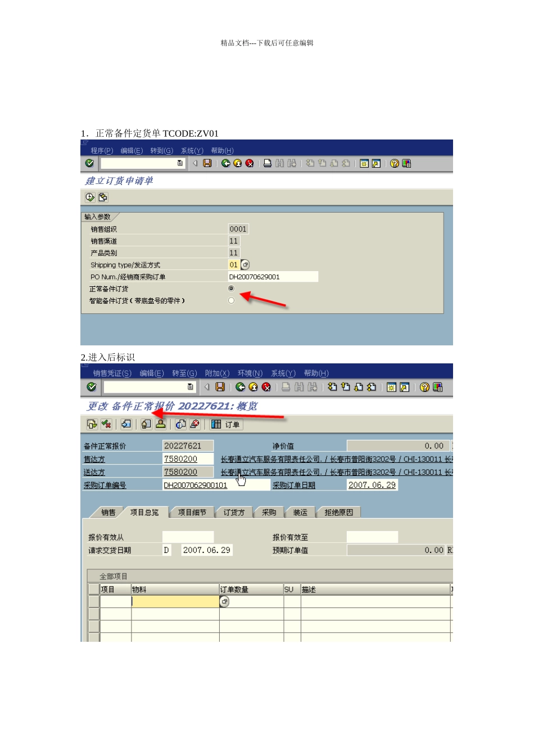The image size is (534, 756).
Task: Open the command field history dropdown in 建立订货申请单 window
Action: click(180, 163)
